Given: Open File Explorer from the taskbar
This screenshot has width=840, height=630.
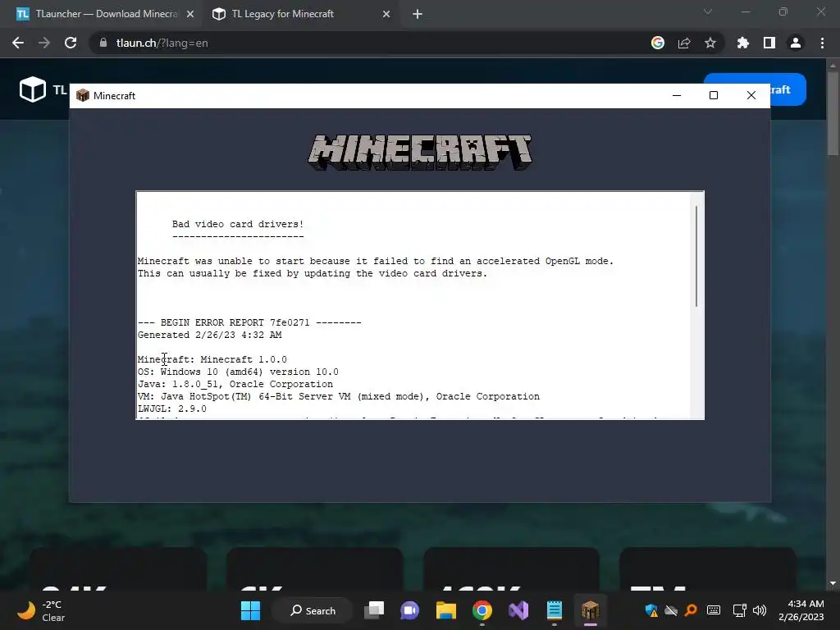Looking at the screenshot, I should (445, 610).
